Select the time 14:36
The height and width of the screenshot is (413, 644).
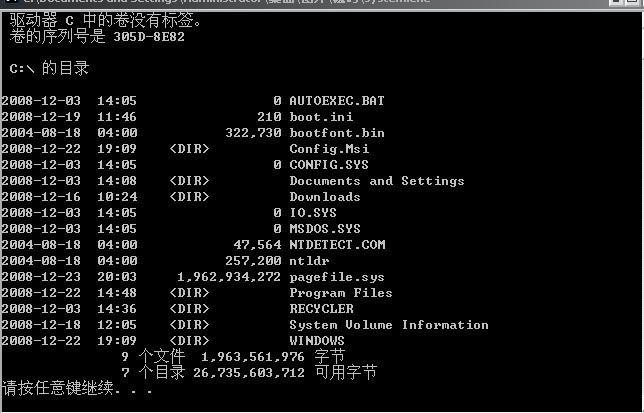(117, 309)
